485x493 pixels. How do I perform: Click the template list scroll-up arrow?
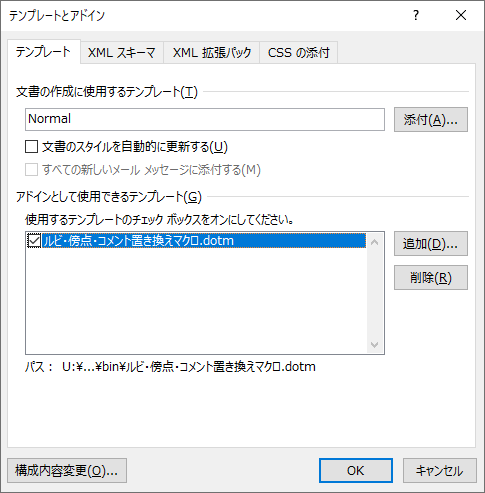tap(374, 242)
